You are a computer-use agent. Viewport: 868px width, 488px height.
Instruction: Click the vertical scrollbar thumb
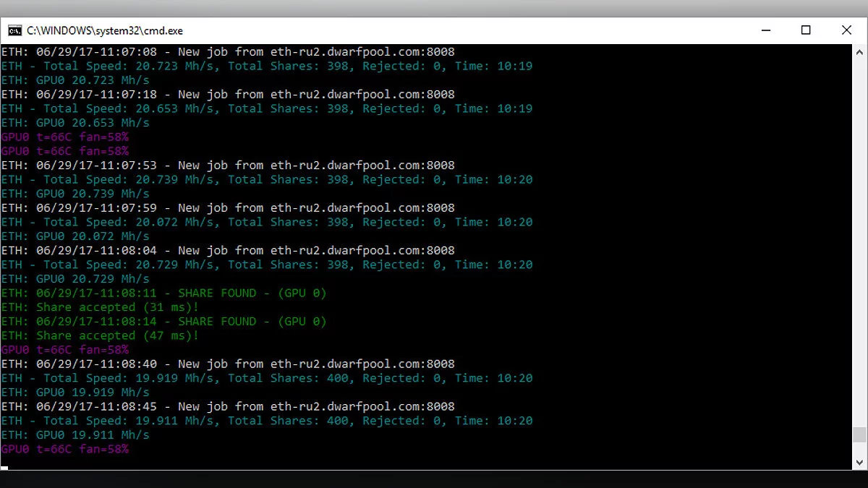[859, 435]
